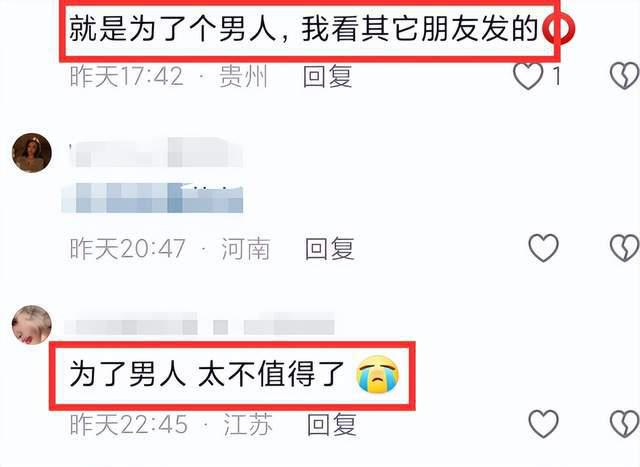Open blurred username above 为了男人 comment
640x467 pixels.
(200, 326)
